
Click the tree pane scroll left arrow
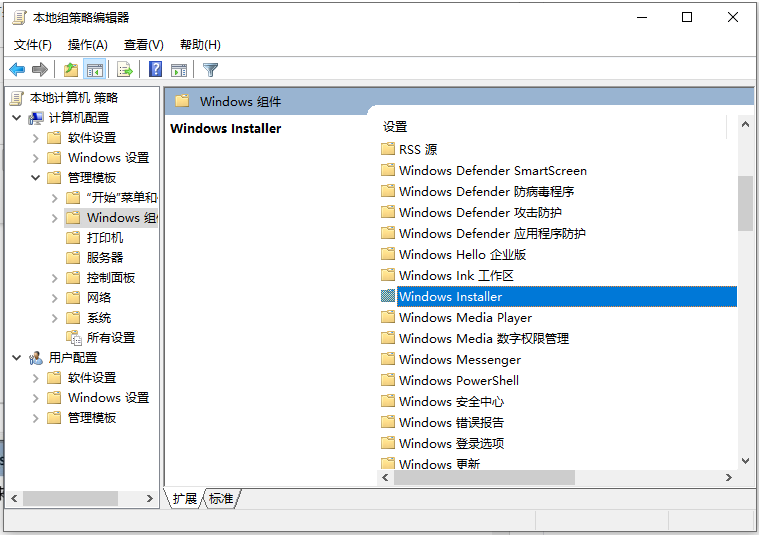15,498
